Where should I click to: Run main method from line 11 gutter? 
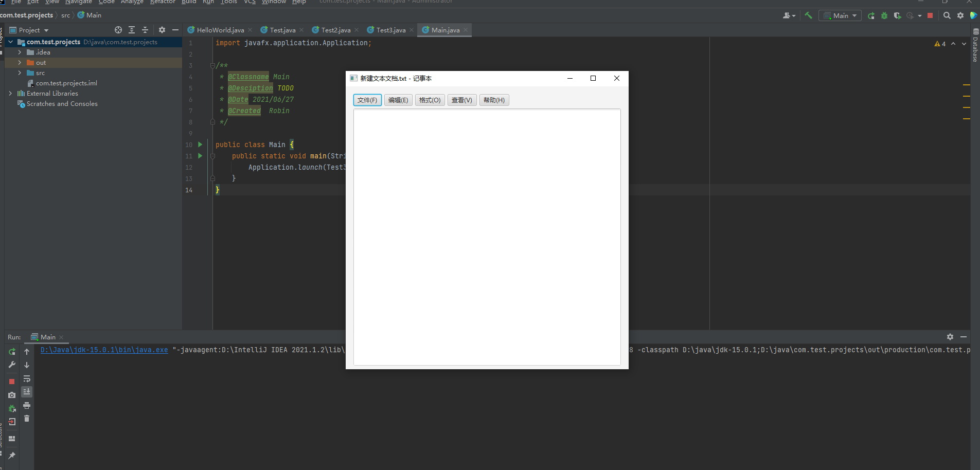tap(200, 156)
